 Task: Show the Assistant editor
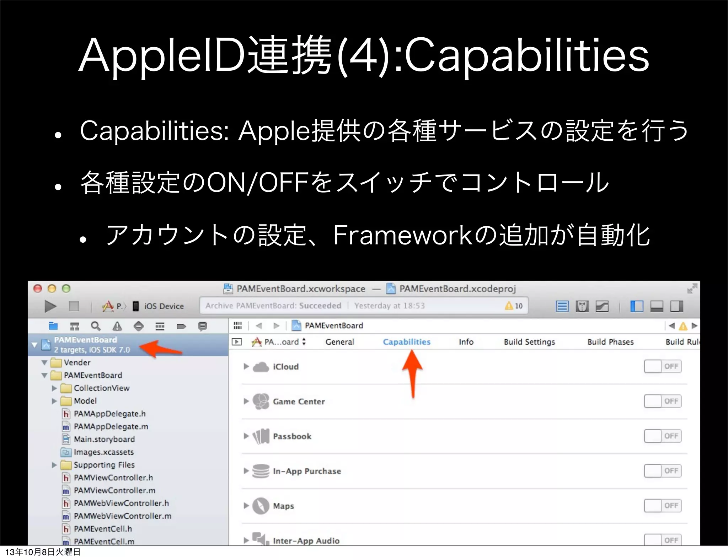582,306
